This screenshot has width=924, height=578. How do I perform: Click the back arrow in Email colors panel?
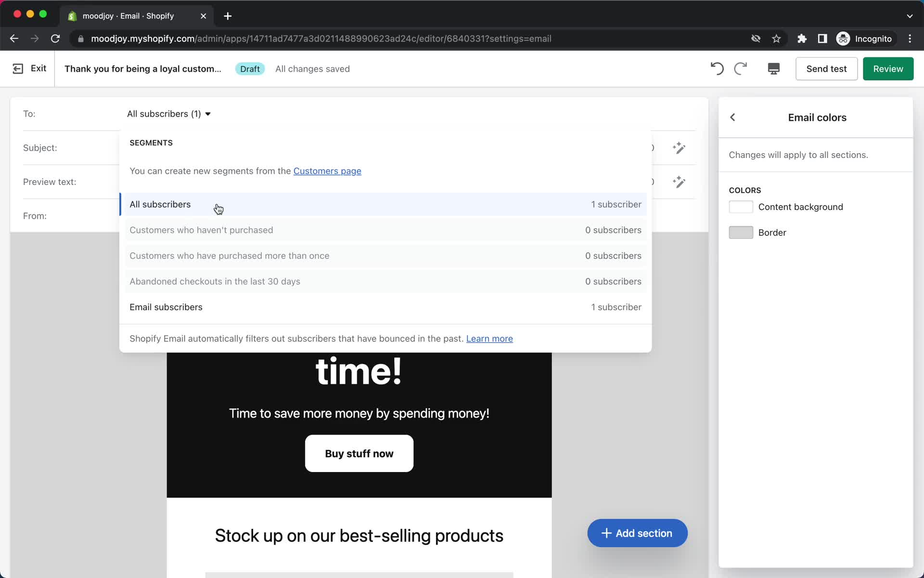click(x=732, y=117)
